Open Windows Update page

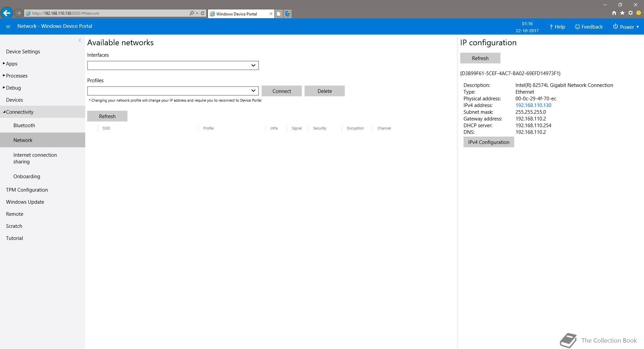(25, 202)
